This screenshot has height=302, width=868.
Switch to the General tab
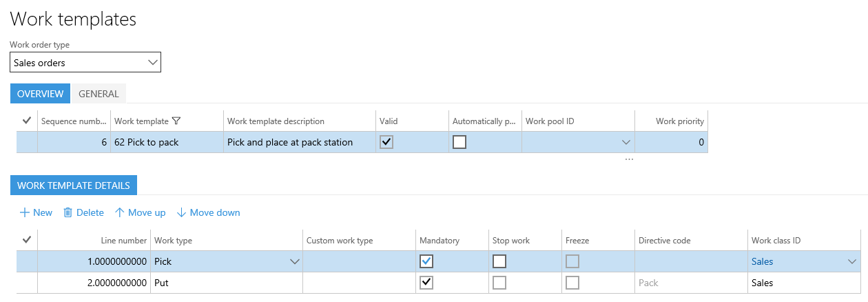coord(99,94)
